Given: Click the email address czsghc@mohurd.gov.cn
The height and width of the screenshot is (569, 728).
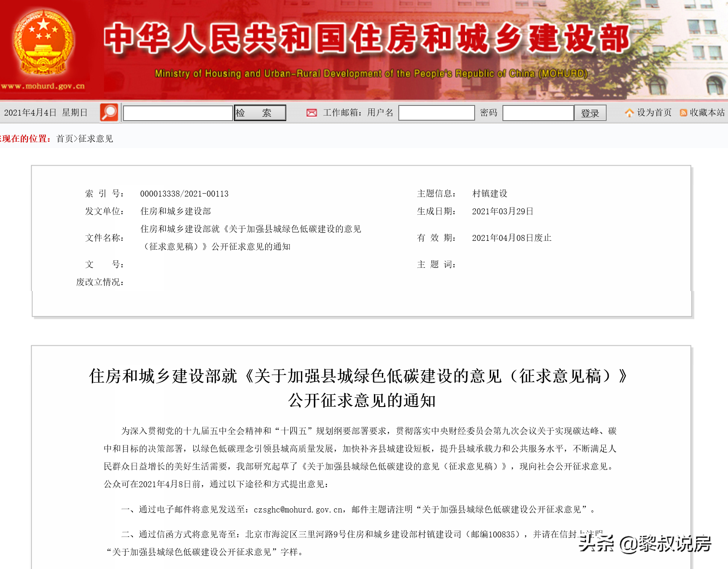Looking at the screenshot, I should tap(298, 510).
